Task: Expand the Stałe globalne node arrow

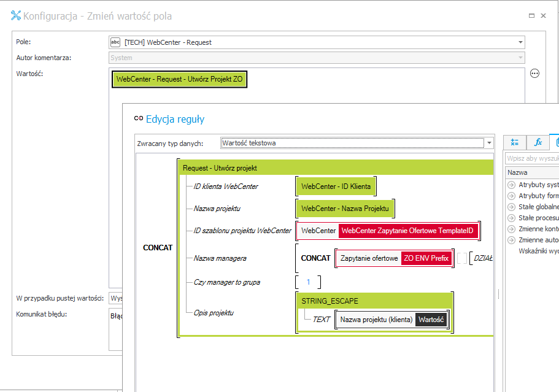Action: coord(511,207)
